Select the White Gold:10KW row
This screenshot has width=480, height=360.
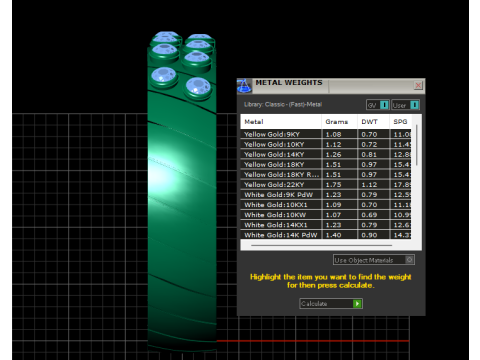(326, 215)
